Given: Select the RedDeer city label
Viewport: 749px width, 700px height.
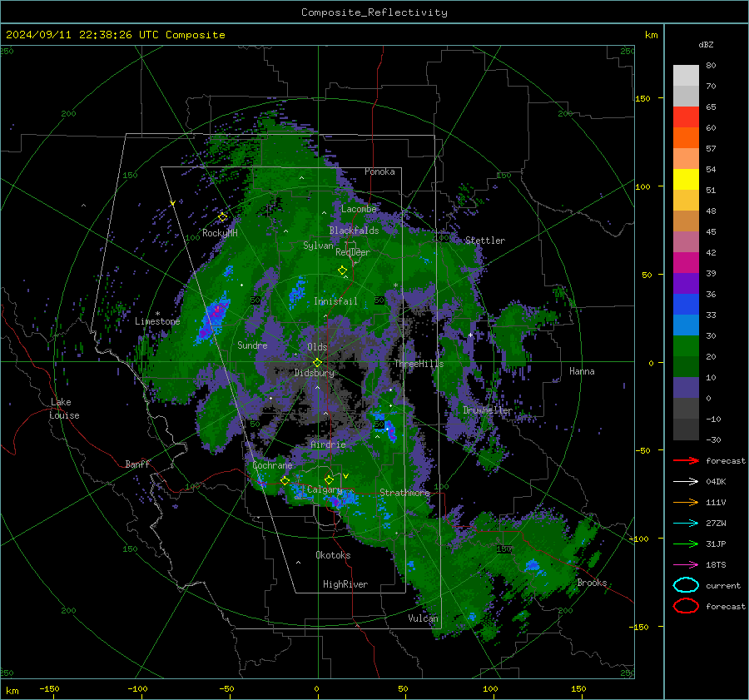Looking at the screenshot, I should [x=353, y=252].
